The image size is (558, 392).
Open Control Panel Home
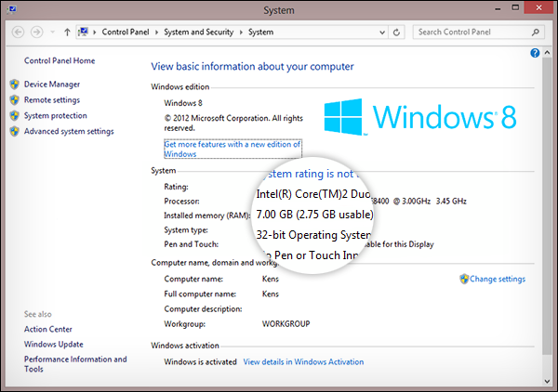[x=60, y=60]
